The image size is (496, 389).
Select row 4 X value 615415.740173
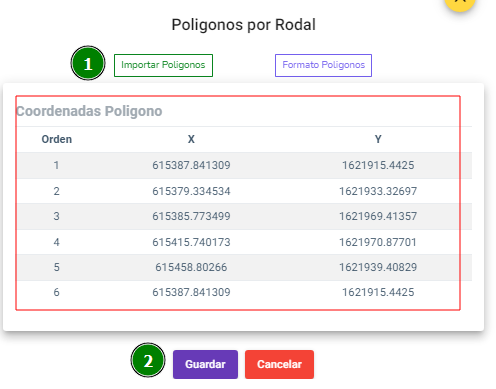191,242
